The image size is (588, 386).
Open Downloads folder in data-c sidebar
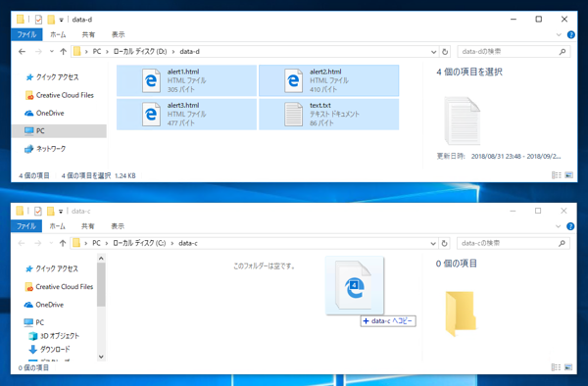coord(50,350)
